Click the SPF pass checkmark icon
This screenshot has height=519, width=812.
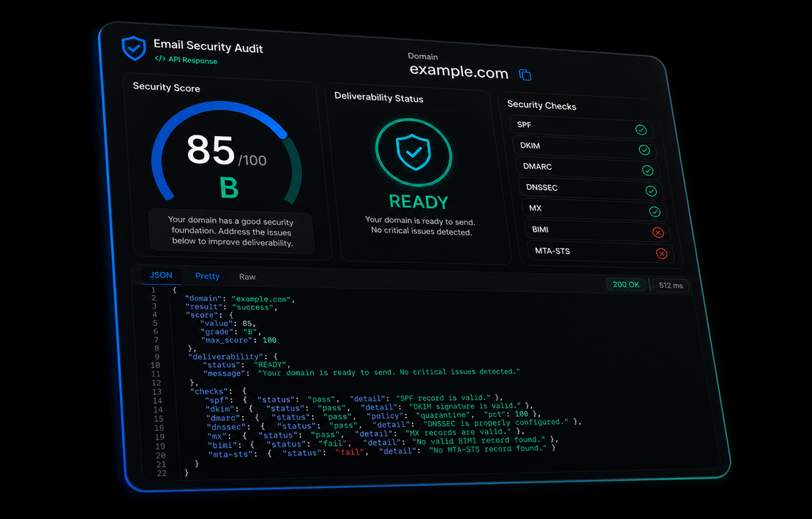[641, 129]
